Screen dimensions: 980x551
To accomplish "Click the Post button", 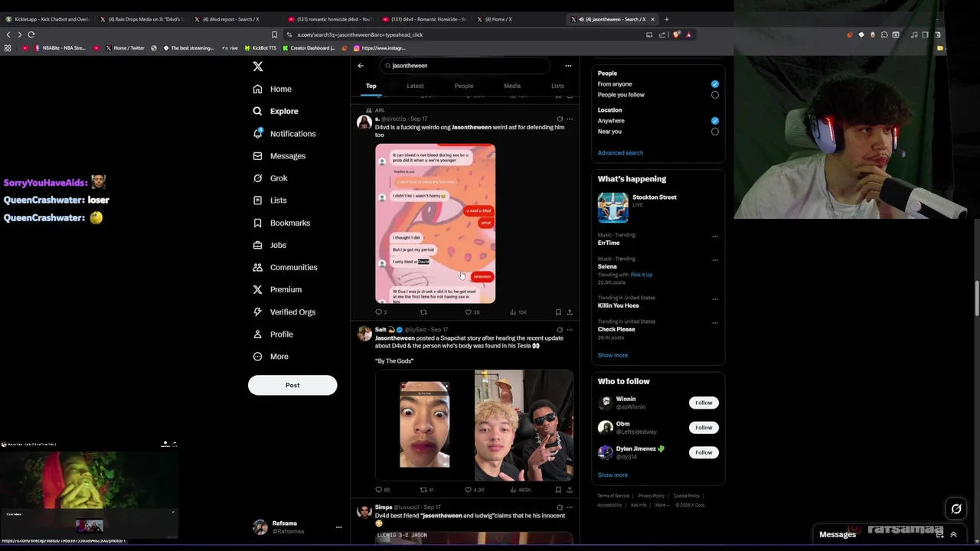I will click(x=292, y=385).
